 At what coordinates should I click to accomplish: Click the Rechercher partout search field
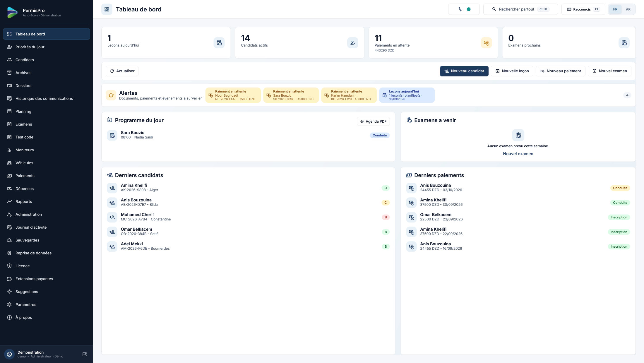(x=520, y=9)
